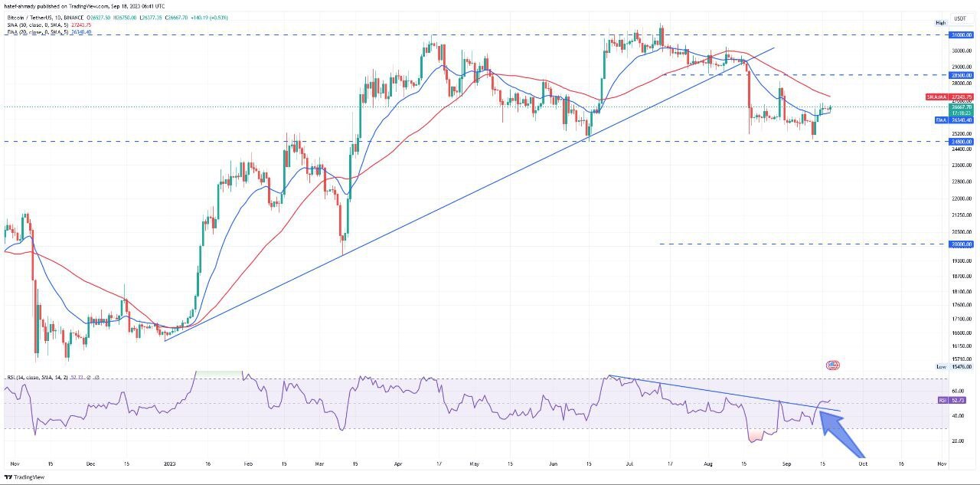Click the 18100.00 tick on price axis
This screenshot has width=980, height=485.
(962, 292)
